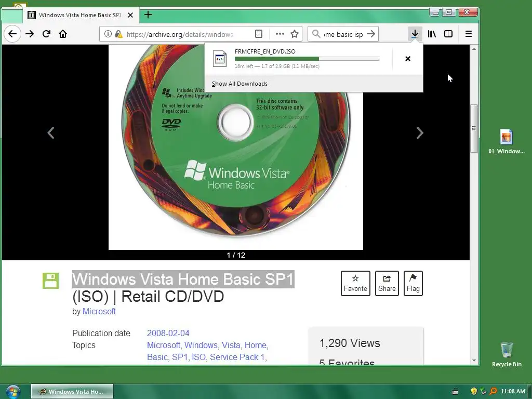532x399 pixels.
Task: Select the Windows Vista Ho... taskbar button
Action: 72,392
